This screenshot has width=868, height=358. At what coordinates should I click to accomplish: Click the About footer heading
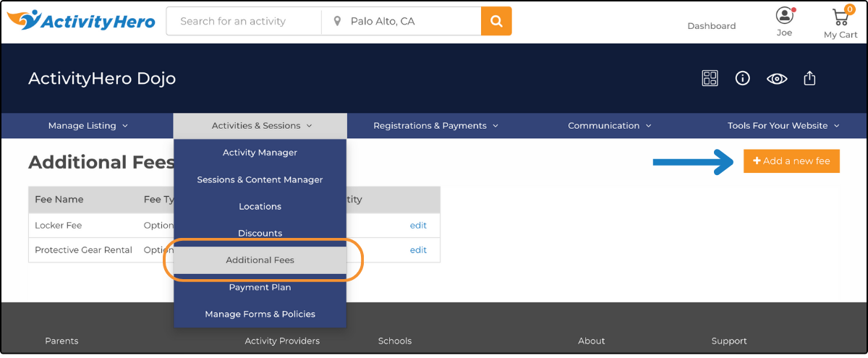coord(592,341)
